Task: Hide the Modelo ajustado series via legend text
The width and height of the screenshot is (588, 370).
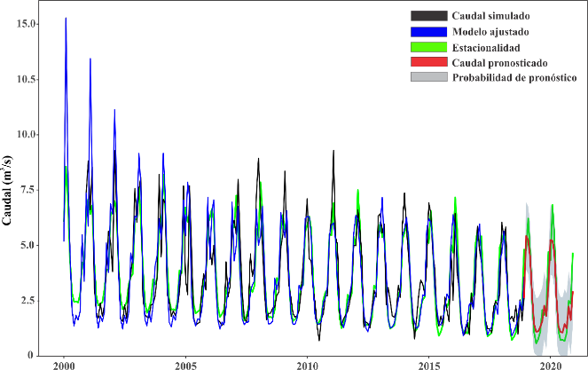Action: click(x=490, y=32)
